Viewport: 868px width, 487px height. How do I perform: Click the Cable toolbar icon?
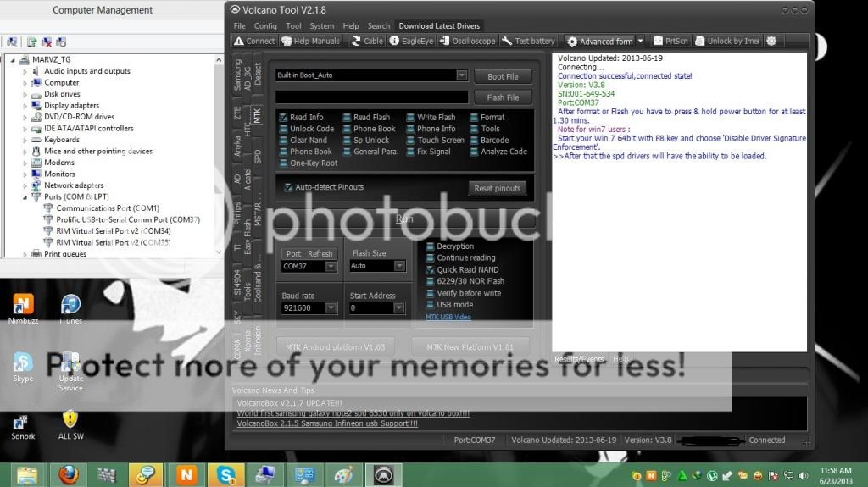367,41
